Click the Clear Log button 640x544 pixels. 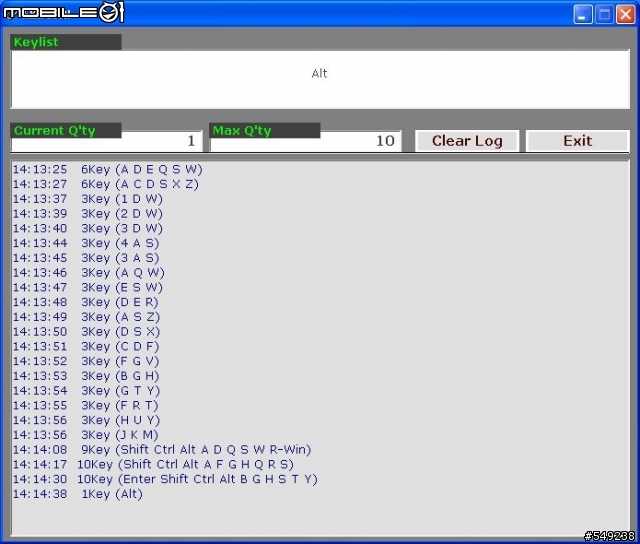[x=467, y=141]
